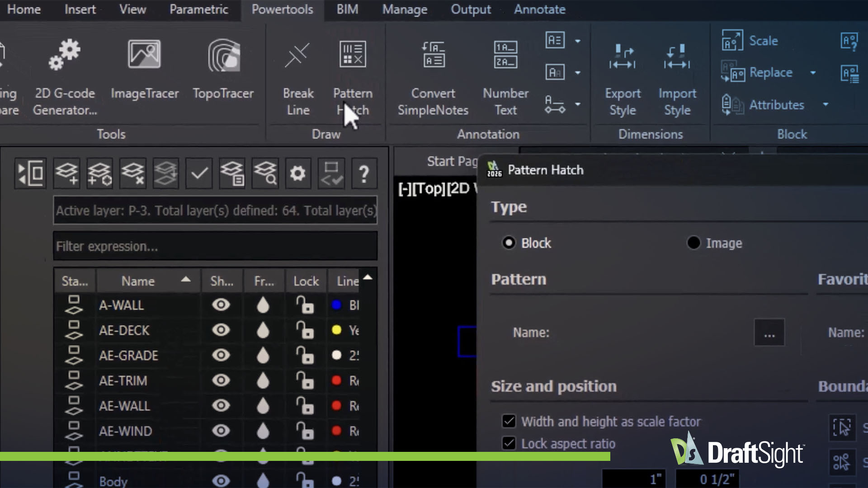Viewport: 868px width, 488px height.
Task: Open the top annotation text dropdown arrow
Action: 578,41
